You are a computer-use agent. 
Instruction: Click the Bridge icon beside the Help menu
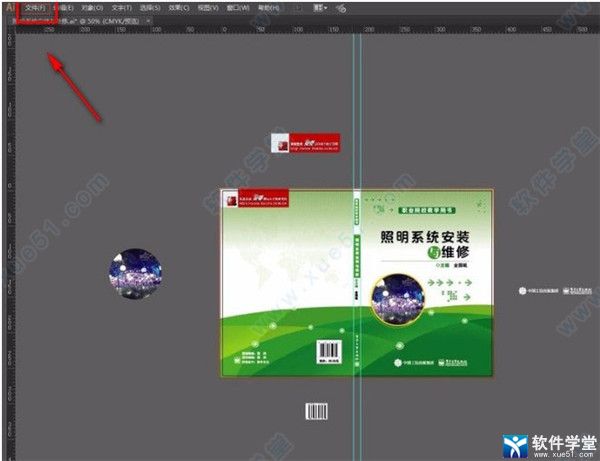[x=299, y=8]
